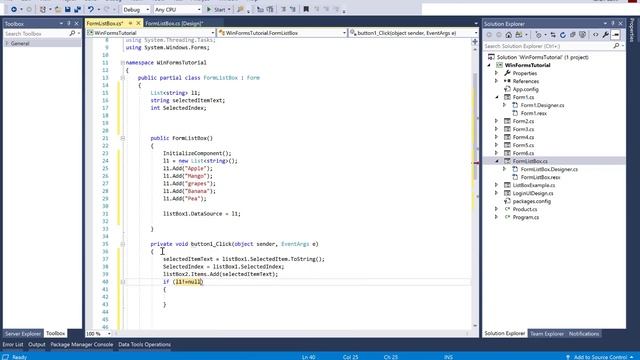Click the Open File folder icon
Screen dimensions: 640x360
point(58,9)
